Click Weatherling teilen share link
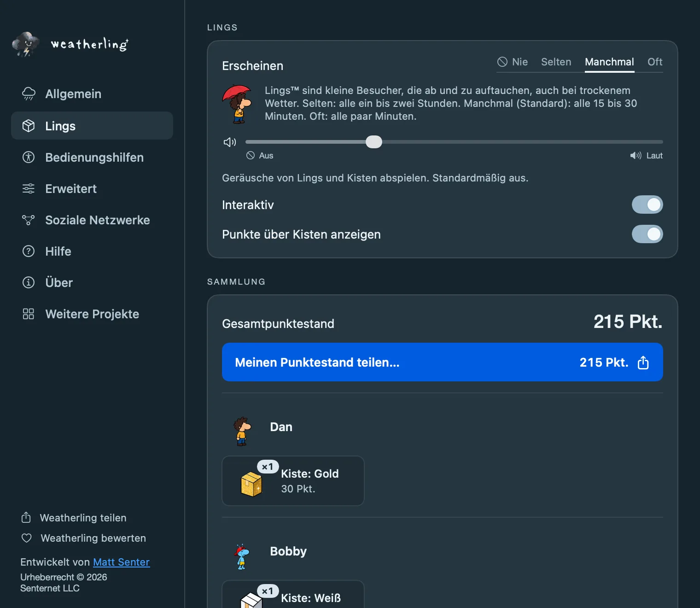Viewport: 700px width, 608px height. click(74, 518)
